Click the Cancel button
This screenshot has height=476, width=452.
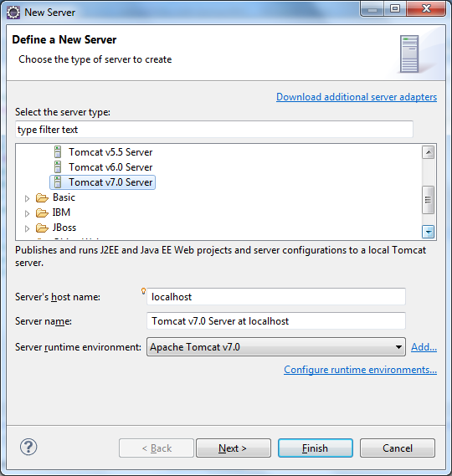(398, 448)
